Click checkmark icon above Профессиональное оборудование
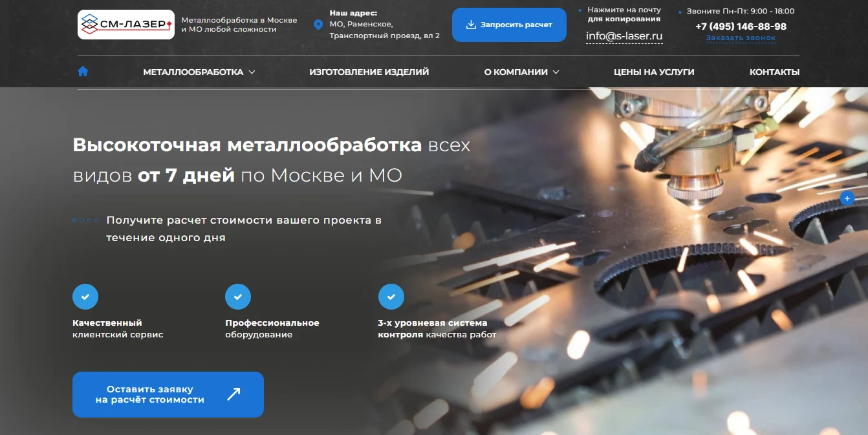Image resolution: width=868 pixels, height=435 pixels. tap(237, 297)
